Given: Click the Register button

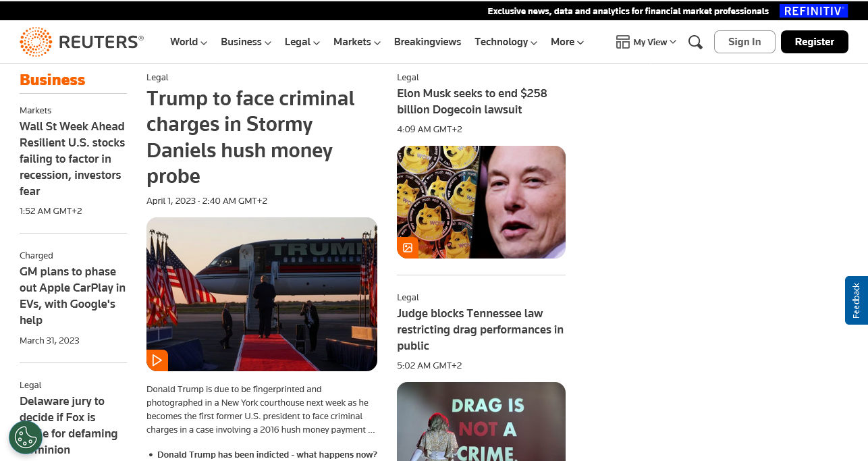Looking at the screenshot, I should (x=814, y=42).
